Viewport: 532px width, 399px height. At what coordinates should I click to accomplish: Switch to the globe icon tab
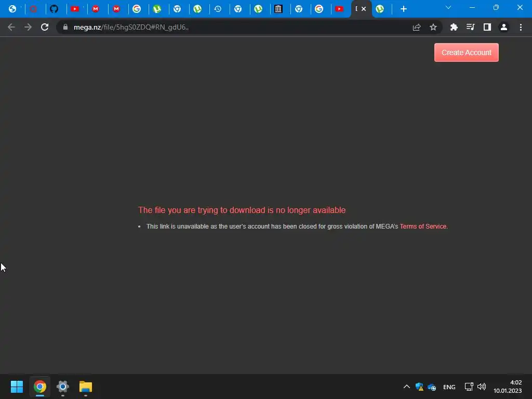pyautogui.click(x=12, y=9)
